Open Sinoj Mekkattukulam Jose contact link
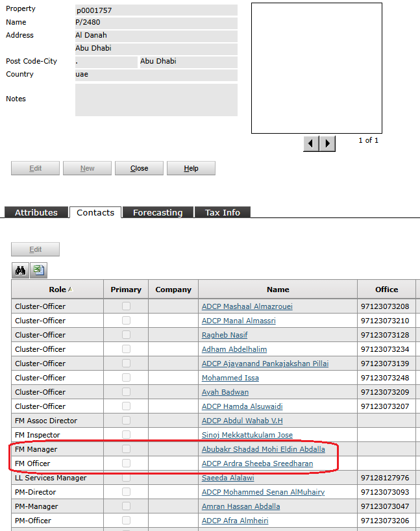 247,435
